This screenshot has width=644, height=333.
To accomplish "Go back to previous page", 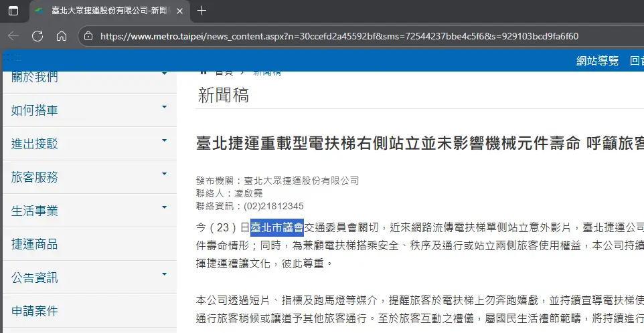I will (13, 36).
